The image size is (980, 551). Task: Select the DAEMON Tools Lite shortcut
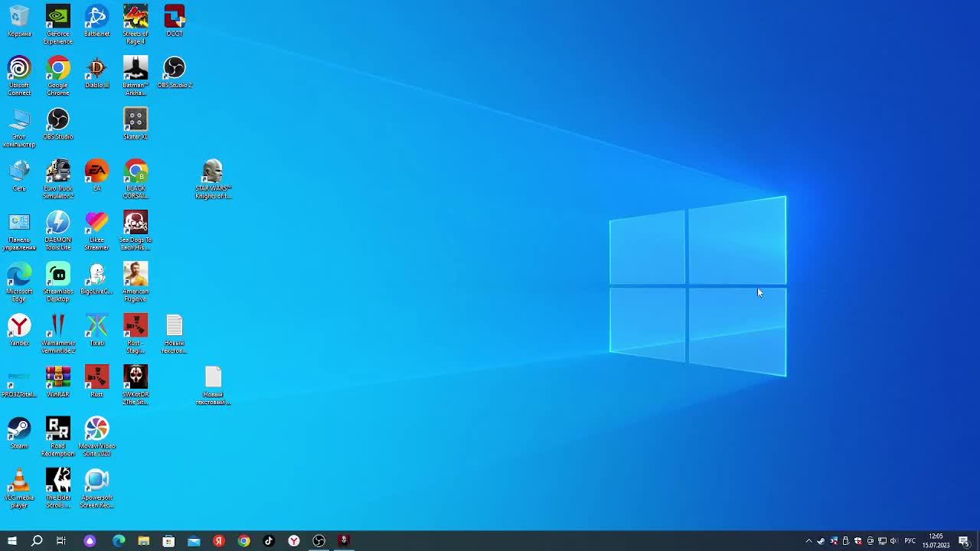(x=58, y=230)
